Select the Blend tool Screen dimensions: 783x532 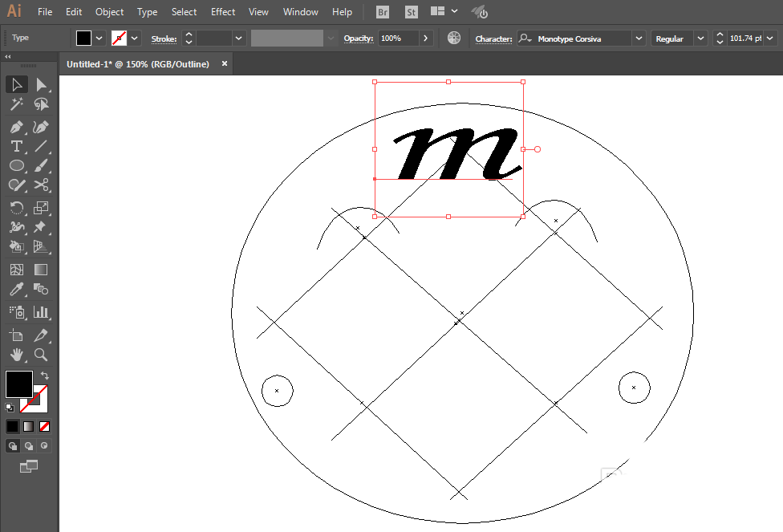click(41, 289)
